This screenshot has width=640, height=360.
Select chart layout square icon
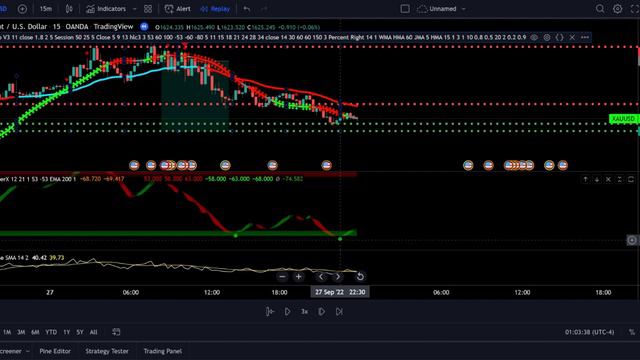tap(405, 9)
